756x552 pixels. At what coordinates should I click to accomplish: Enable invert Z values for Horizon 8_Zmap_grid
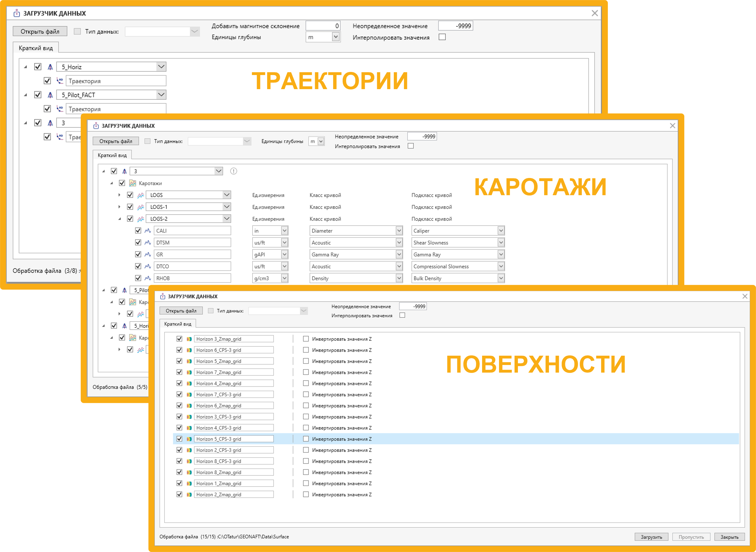306,472
